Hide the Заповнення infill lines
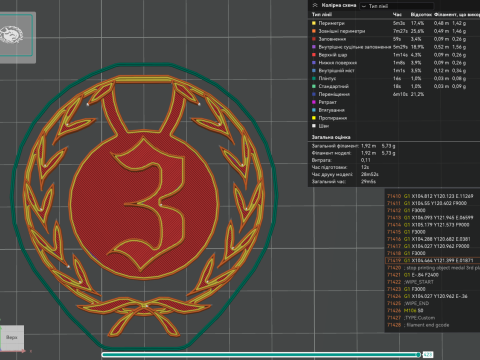The height and width of the screenshot is (360, 480). pos(394,39)
